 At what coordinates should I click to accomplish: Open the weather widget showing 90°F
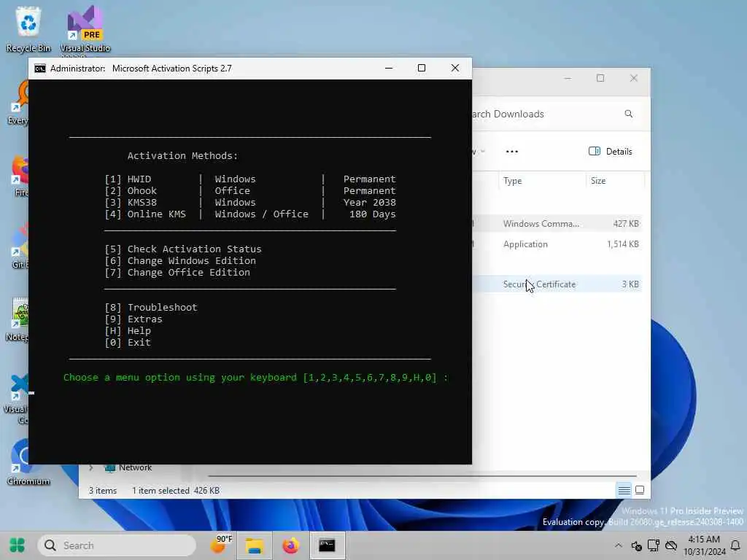point(221,545)
